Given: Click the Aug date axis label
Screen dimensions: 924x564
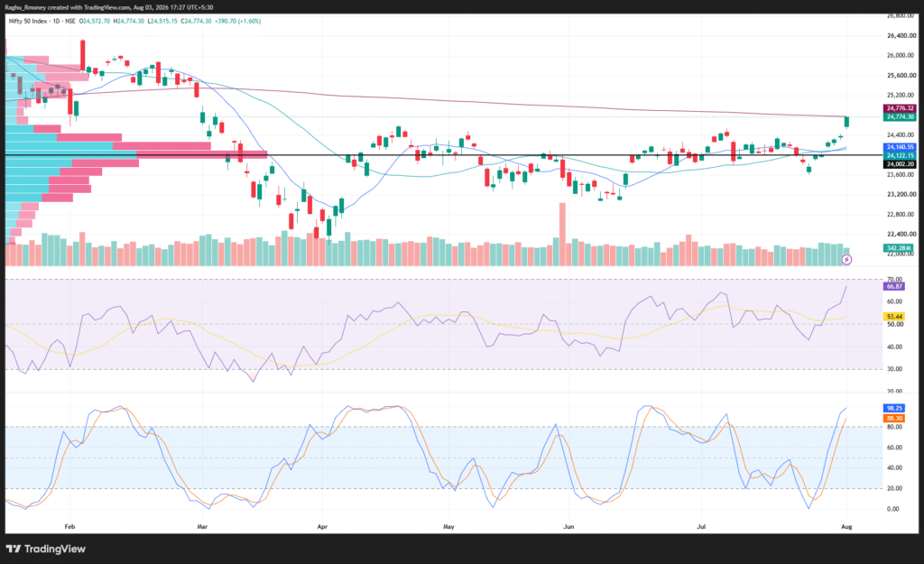Looking at the screenshot, I should tap(846, 526).
